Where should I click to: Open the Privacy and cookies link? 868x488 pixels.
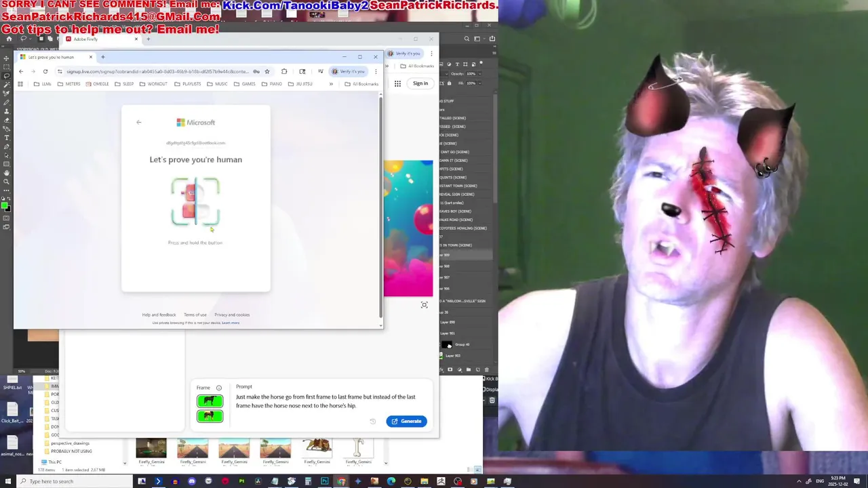[232, 314]
